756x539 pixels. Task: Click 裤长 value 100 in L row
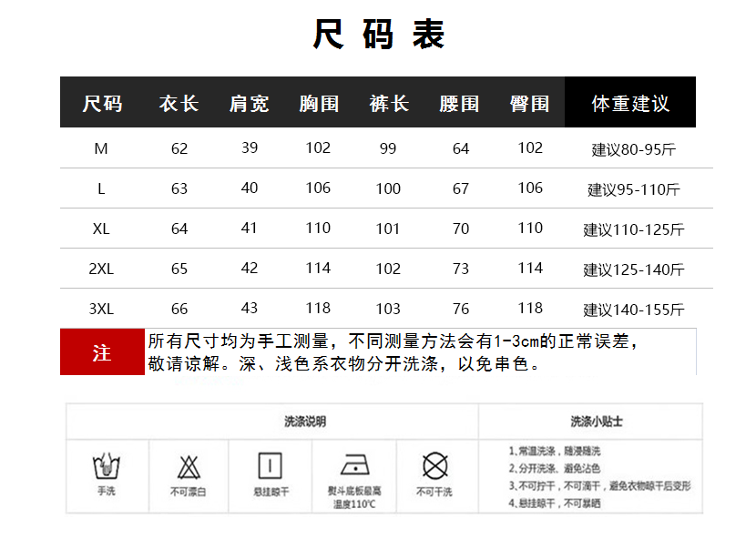[x=388, y=188]
